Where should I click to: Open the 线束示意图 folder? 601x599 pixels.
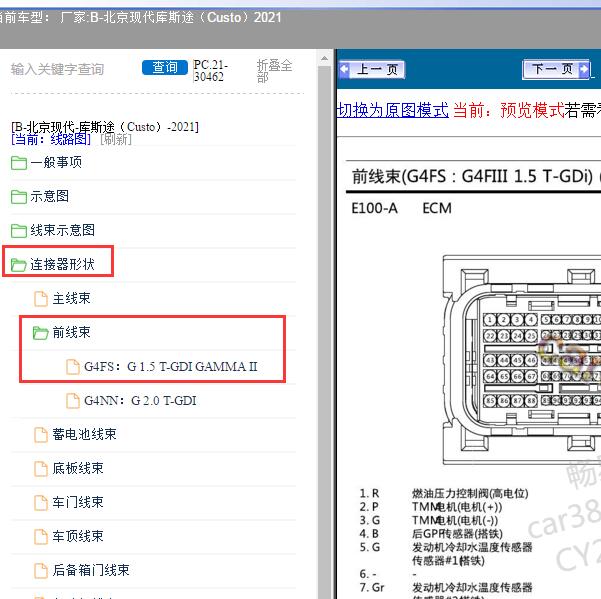click(62, 230)
